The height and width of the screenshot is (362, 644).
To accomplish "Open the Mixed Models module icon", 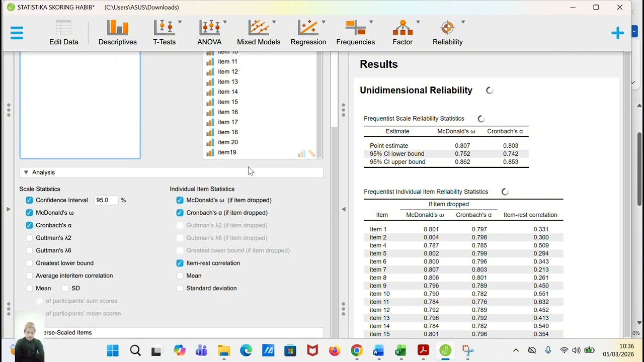I will tap(259, 33).
